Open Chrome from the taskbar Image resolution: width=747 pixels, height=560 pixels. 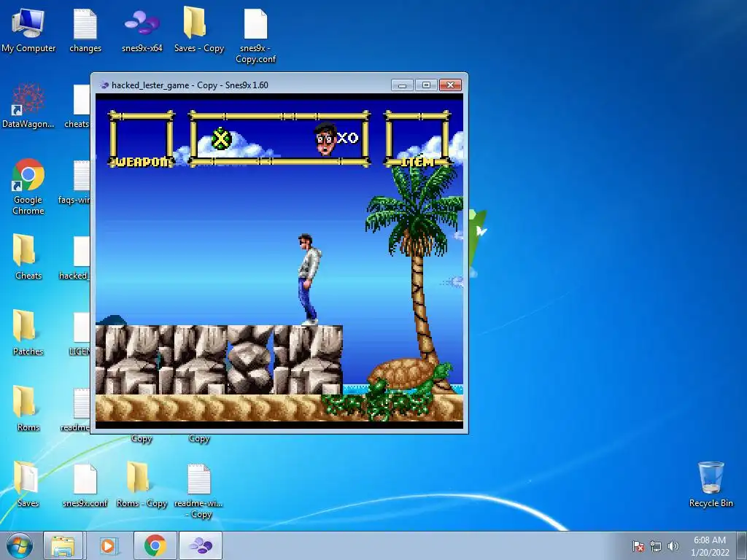coord(155,545)
